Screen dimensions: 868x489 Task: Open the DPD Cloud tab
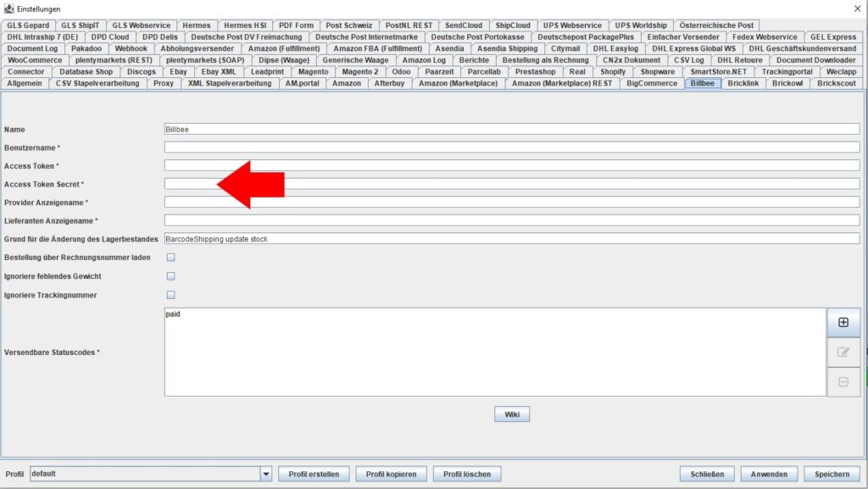109,37
